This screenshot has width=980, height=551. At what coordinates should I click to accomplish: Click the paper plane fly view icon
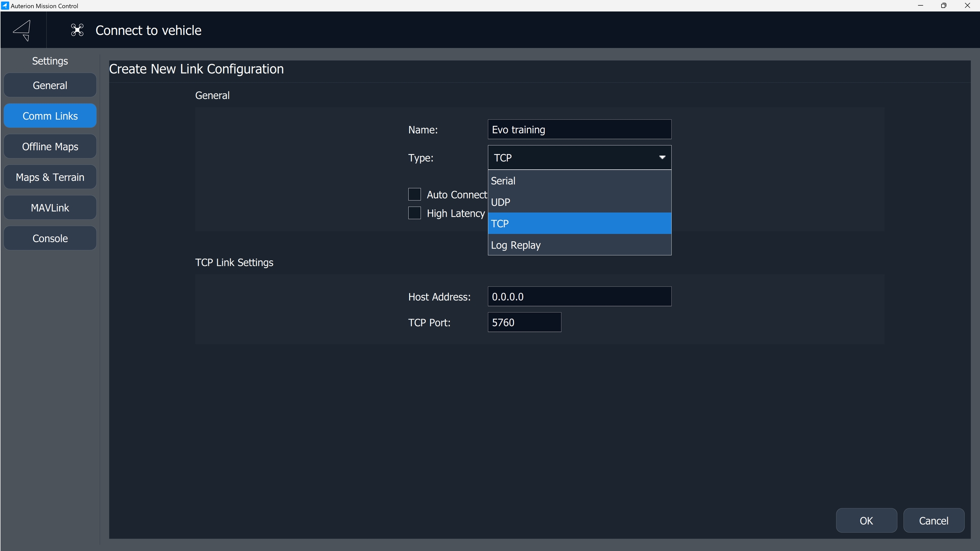tap(23, 30)
